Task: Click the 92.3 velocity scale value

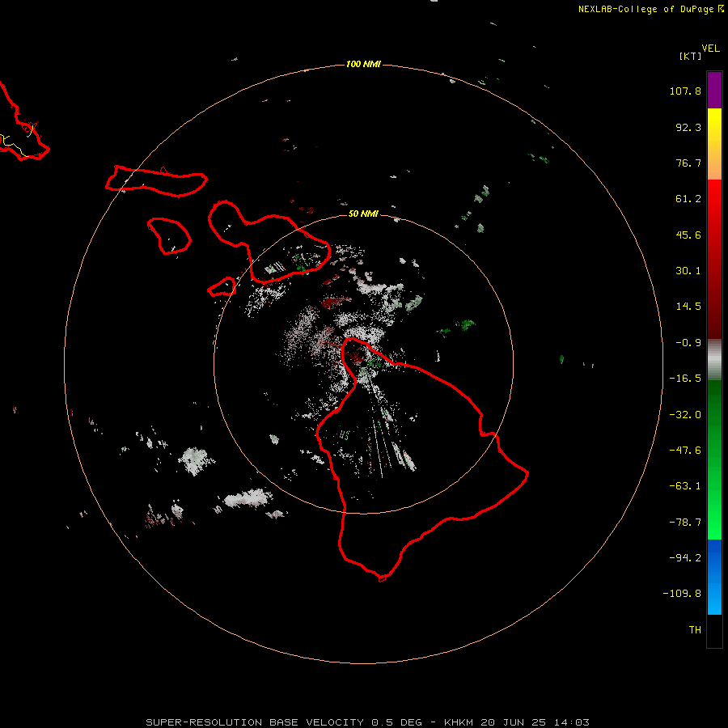Action: (x=688, y=127)
